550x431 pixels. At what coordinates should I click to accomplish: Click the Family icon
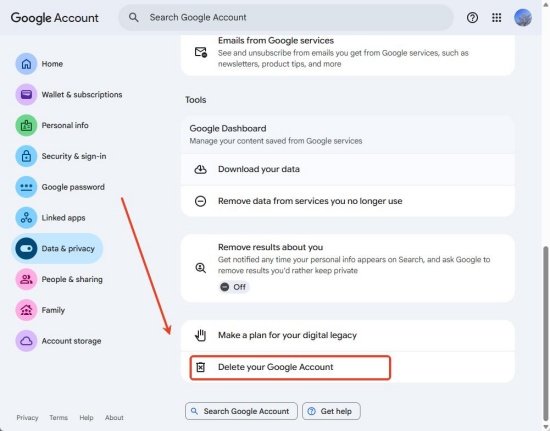click(26, 310)
